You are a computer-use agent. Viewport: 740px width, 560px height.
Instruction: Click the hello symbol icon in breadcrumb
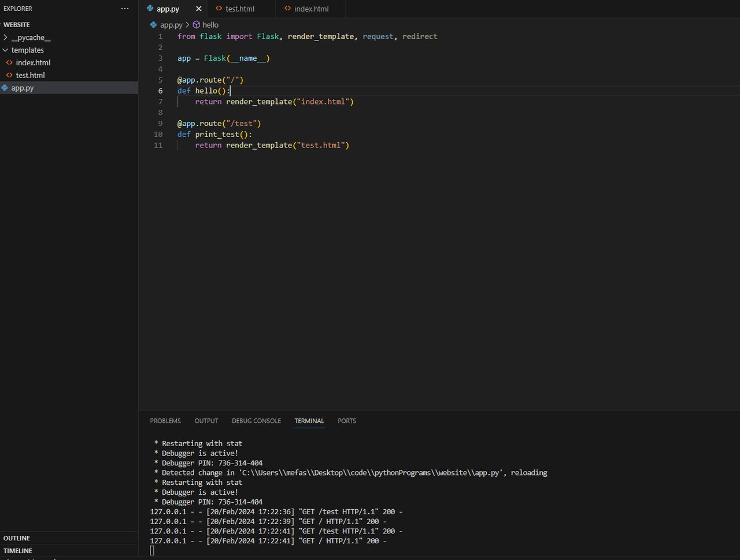[197, 25]
